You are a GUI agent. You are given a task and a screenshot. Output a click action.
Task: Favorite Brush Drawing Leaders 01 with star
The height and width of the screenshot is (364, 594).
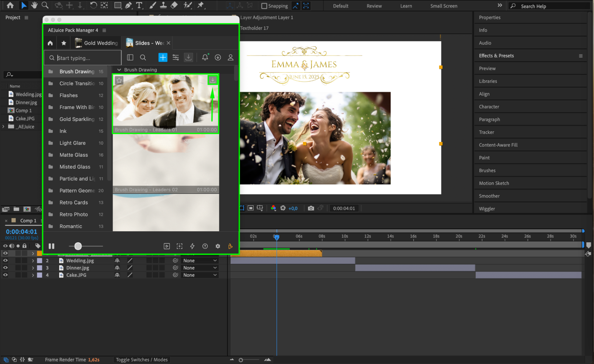pyautogui.click(x=119, y=80)
